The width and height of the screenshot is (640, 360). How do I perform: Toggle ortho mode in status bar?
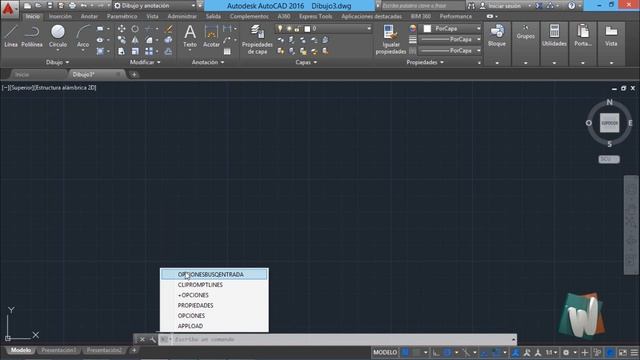click(x=436, y=352)
